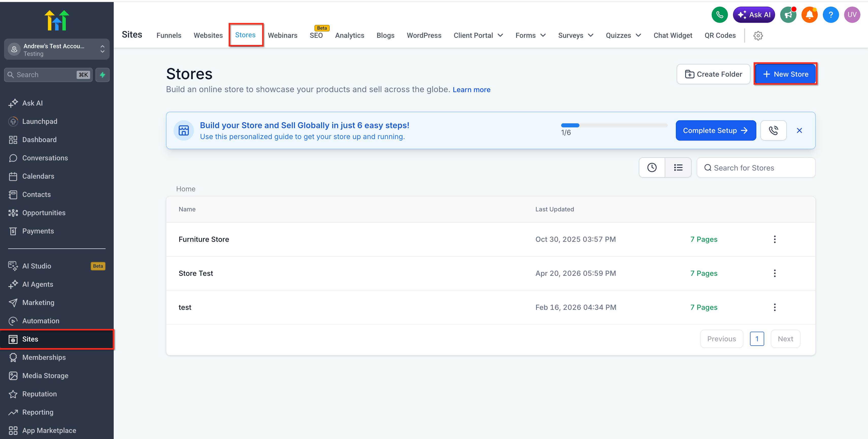Viewport: 868px width, 439px height.
Task: Click the green phone dialer icon
Action: [x=720, y=15]
